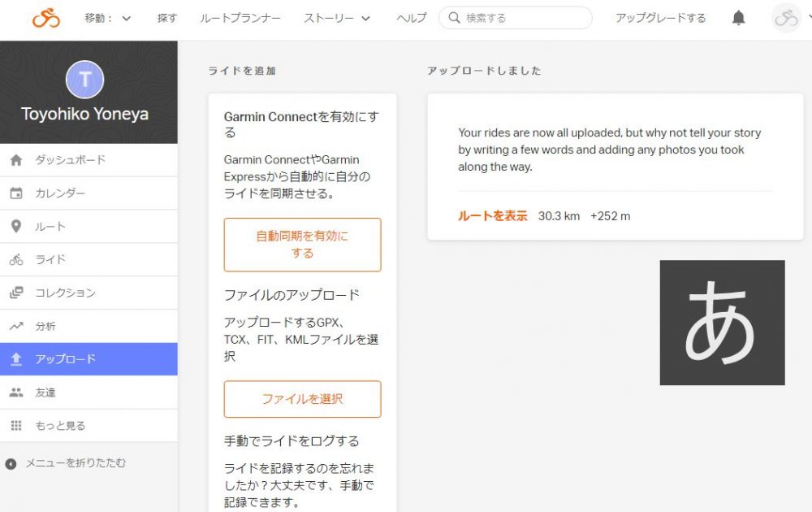812x512 pixels.
Task: Click the home icon beside ダッシュボード
Action: pyautogui.click(x=16, y=160)
